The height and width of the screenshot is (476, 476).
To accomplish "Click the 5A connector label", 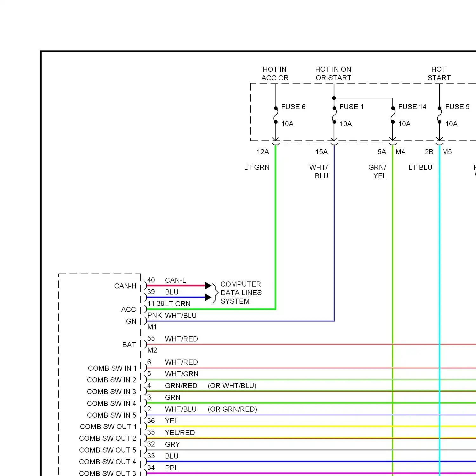I will click(x=382, y=152).
